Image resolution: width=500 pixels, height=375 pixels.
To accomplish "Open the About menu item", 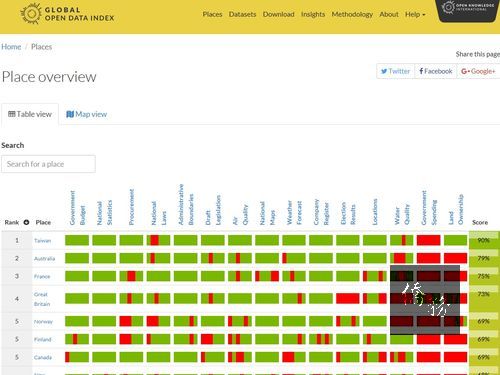I will click(x=389, y=14).
